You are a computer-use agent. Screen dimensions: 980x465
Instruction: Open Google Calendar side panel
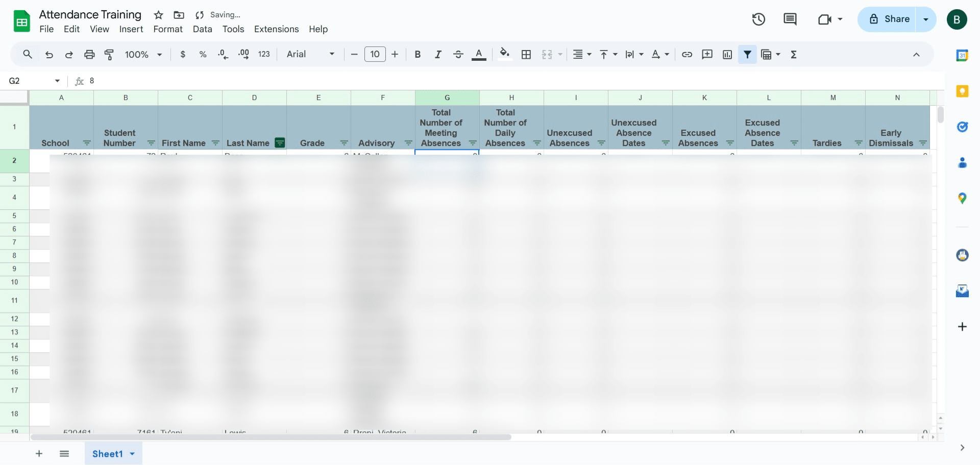[x=962, y=55]
